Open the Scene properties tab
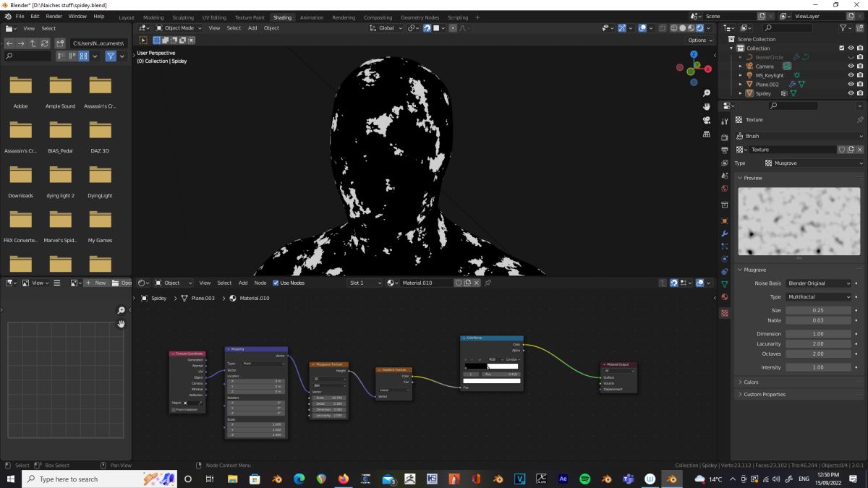The image size is (868, 488). pyautogui.click(x=725, y=176)
